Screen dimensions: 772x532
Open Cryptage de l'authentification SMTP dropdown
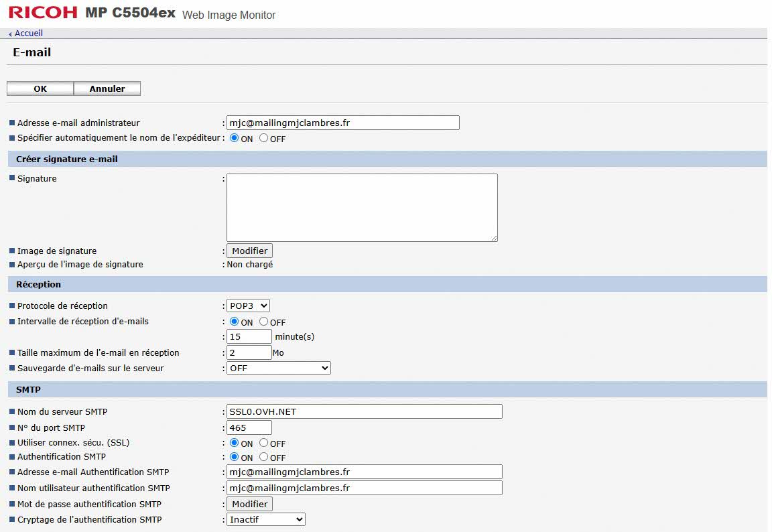pos(266,519)
